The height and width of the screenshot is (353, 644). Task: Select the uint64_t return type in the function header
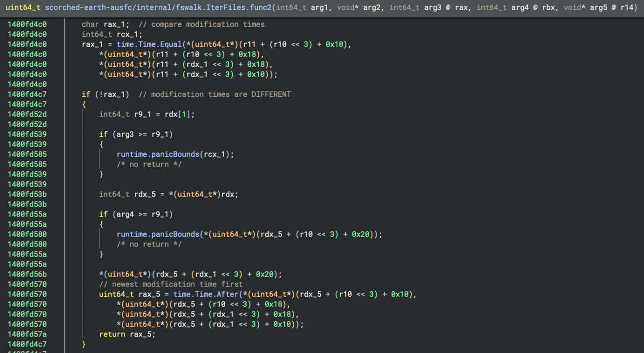(23, 8)
